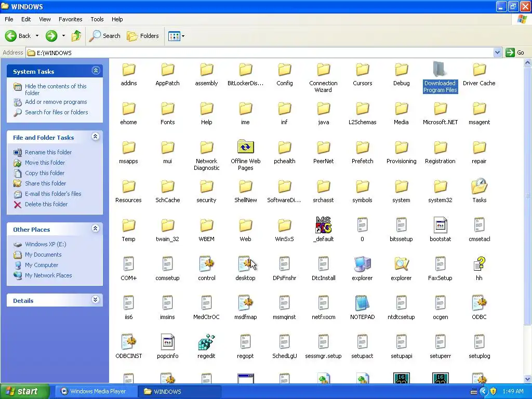
Task: Collapse the File and Folder Tasks panel
Action: point(96,137)
